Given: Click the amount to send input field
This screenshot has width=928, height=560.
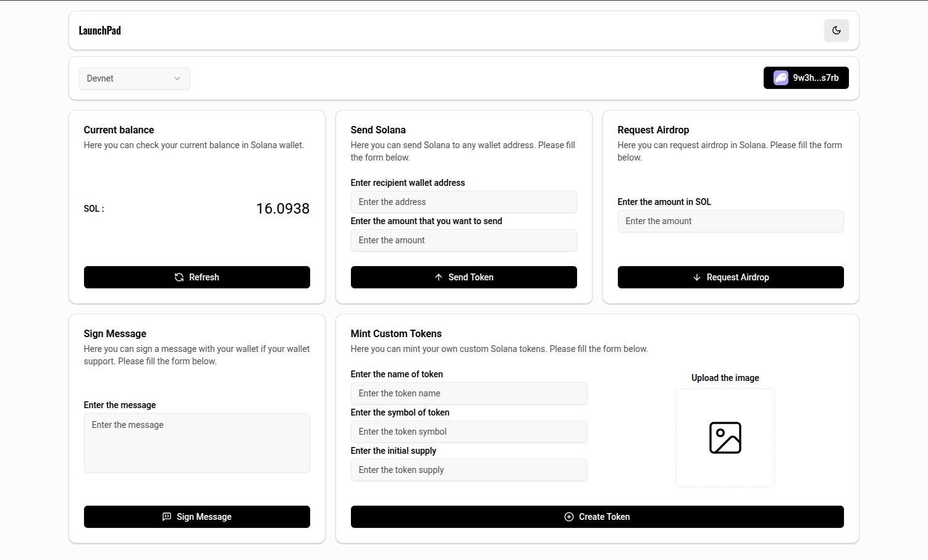Looking at the screenshot, I should (x=463, y=240).
